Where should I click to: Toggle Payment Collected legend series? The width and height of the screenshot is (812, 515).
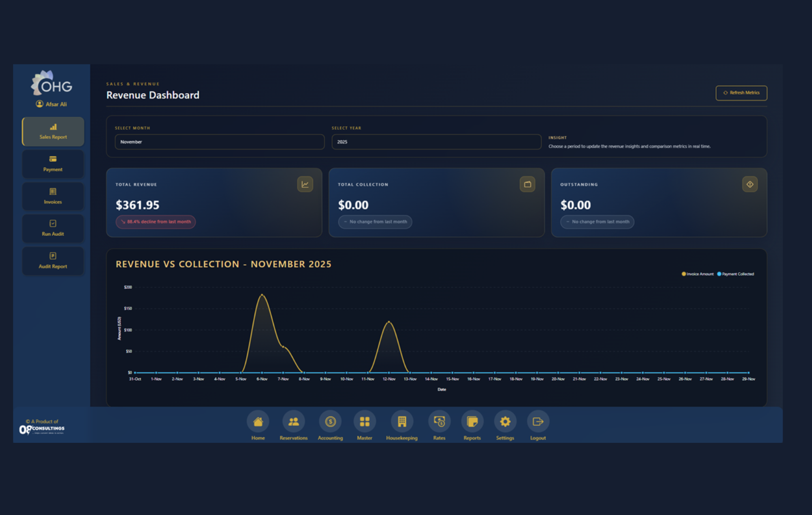coord(735,274)
